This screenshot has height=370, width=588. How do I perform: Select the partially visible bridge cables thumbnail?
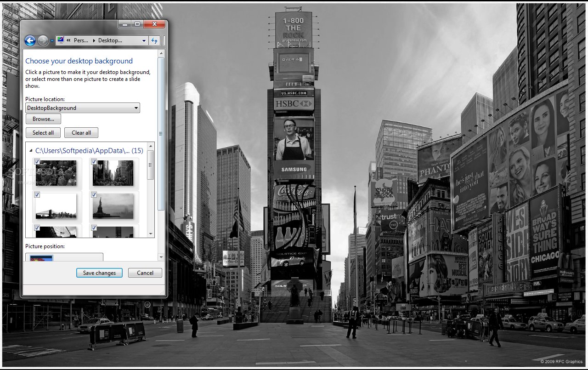[56, 232]
